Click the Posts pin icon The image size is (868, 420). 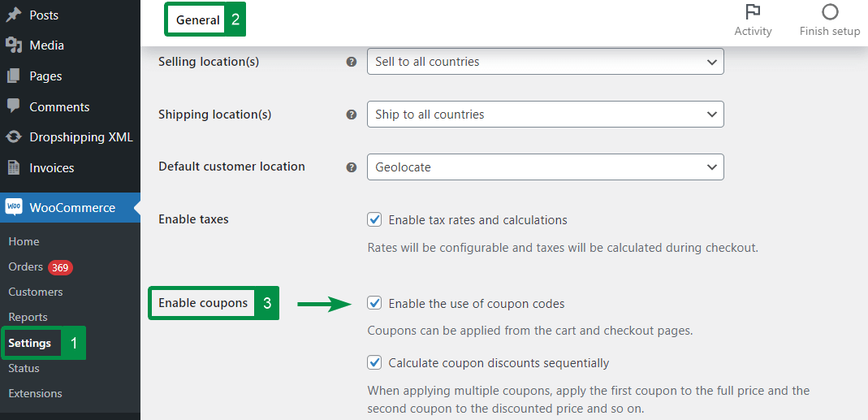[x=13, y=15]
